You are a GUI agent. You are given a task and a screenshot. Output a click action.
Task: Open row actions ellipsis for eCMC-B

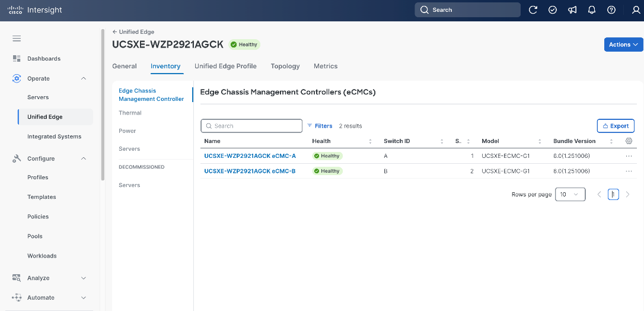pos(629,171)
